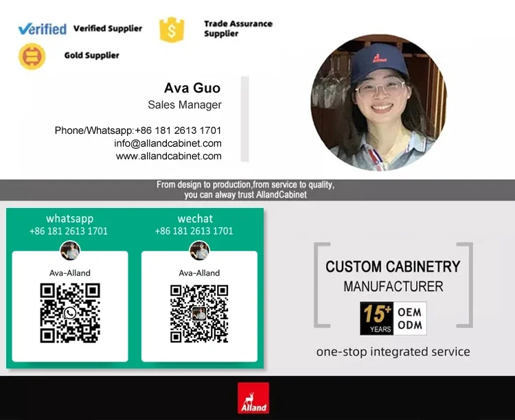Click 'one-stop integrated service' text
The height and width of the screenshot is (420, 515).
(x=393, y=351)
